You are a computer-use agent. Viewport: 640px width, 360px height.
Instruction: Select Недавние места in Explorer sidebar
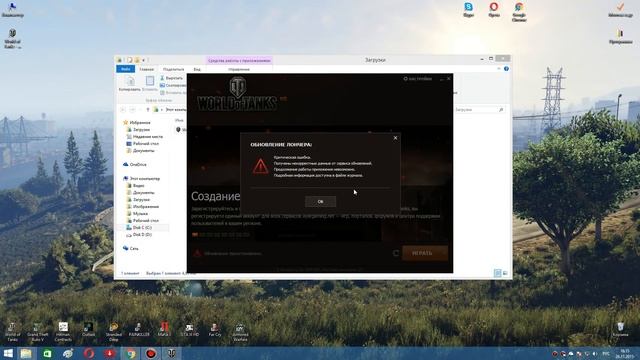point(144,137)
